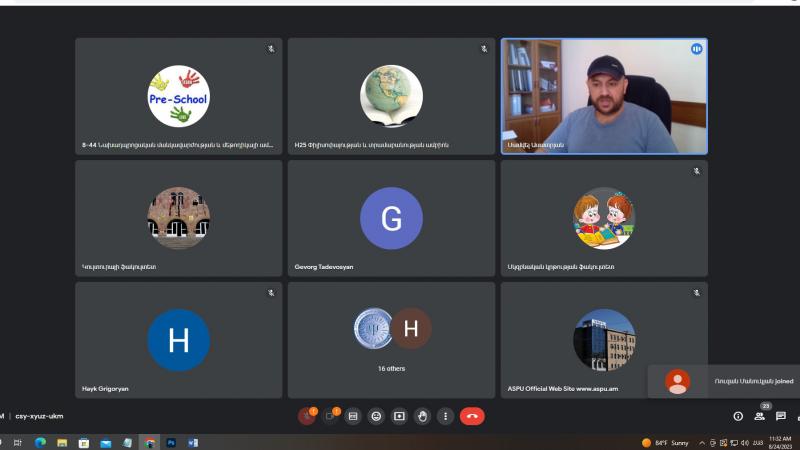
Task: Turn on captions in meeting toolbar
Action: tap(353, 416)
